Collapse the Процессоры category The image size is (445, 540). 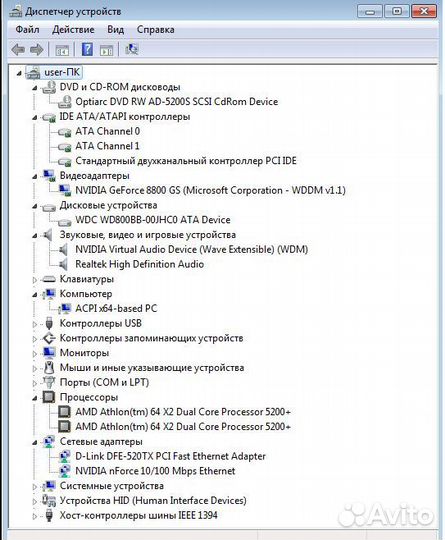35,398
